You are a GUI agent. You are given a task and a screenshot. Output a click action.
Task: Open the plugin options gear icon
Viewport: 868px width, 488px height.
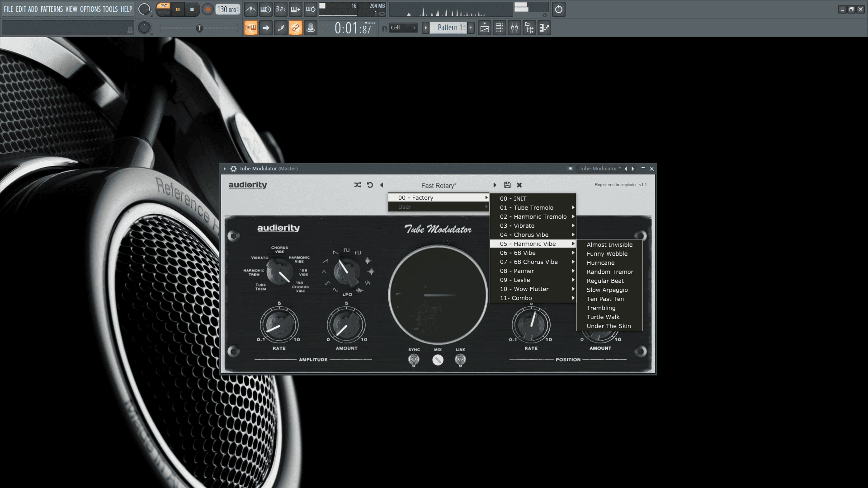pyautogui.click(x=233, y=169)
